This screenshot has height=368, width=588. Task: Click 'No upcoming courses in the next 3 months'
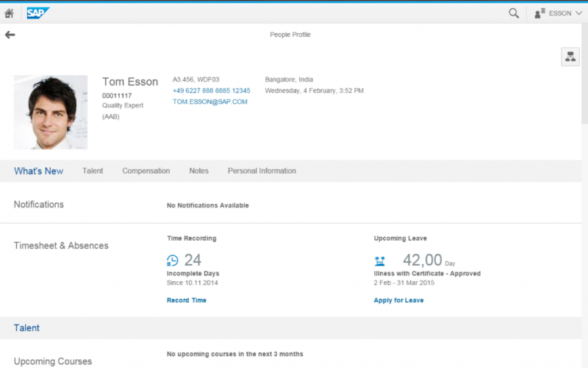tap(234, 354)
